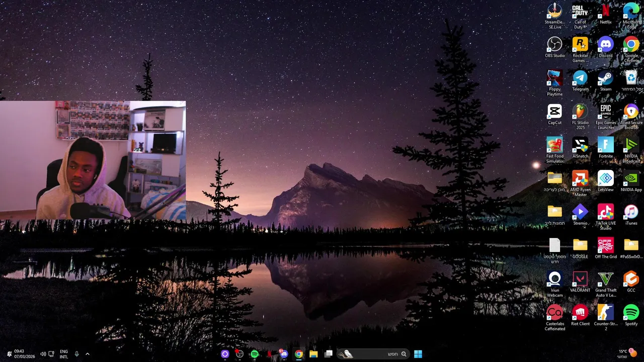Open the StreamElements SE.Live desktop icon

554,16
